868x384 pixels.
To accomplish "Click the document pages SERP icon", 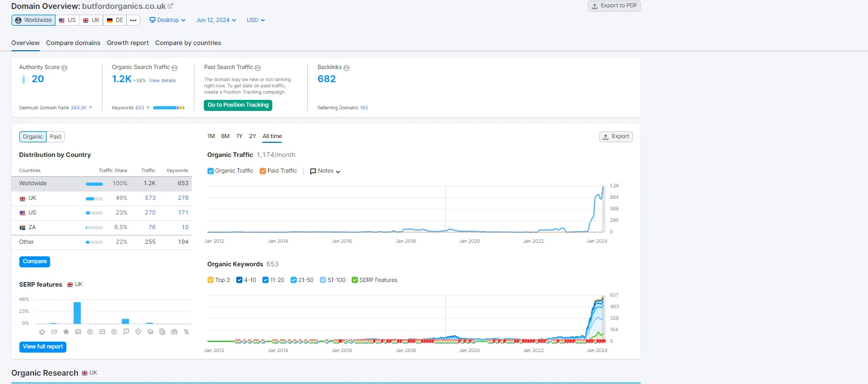I will point(162,332).
